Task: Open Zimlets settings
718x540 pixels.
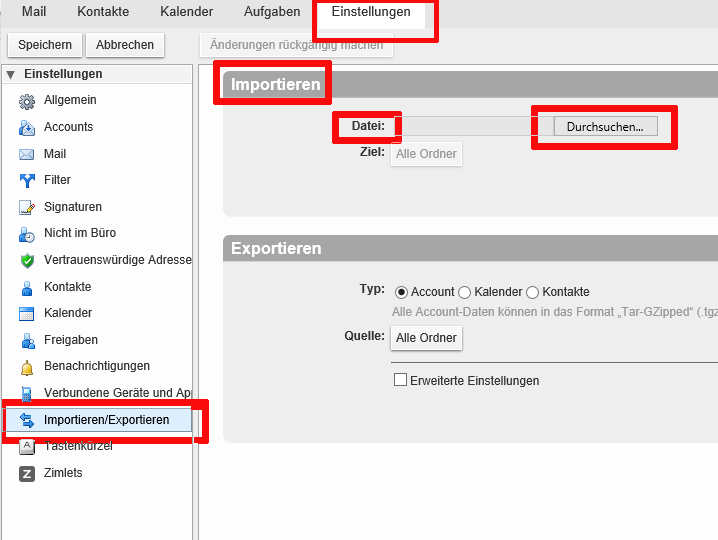Action: (x=63, y=473)
